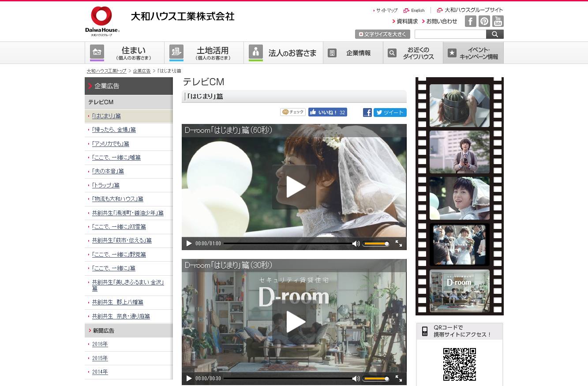Open the 土地活用 navigation tab
The width and height of the screenshot is (588, 386).
tap(204, 53)
